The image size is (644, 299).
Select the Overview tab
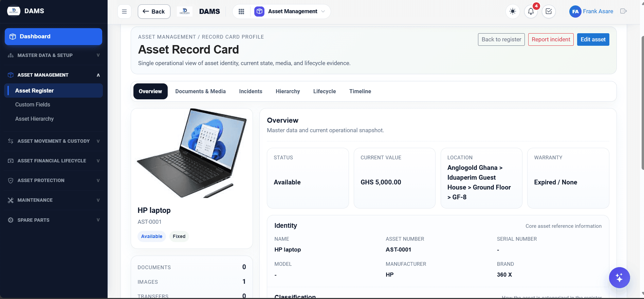150,91
